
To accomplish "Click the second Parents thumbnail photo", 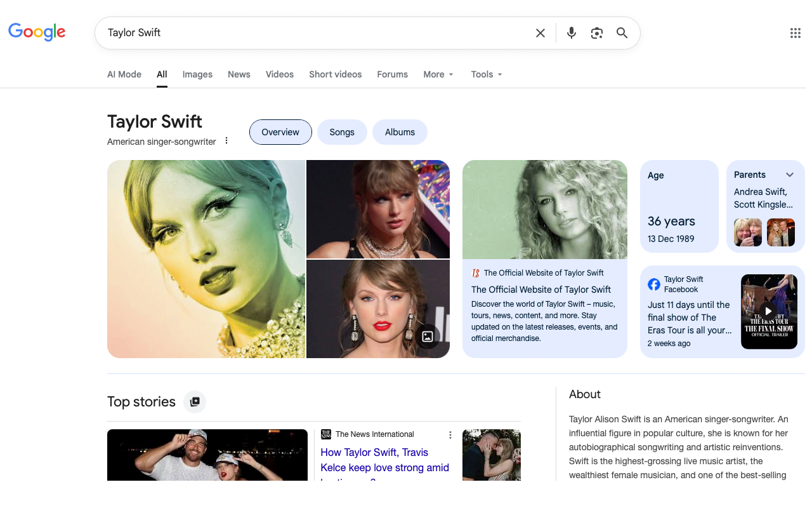I will pos(781,232).
